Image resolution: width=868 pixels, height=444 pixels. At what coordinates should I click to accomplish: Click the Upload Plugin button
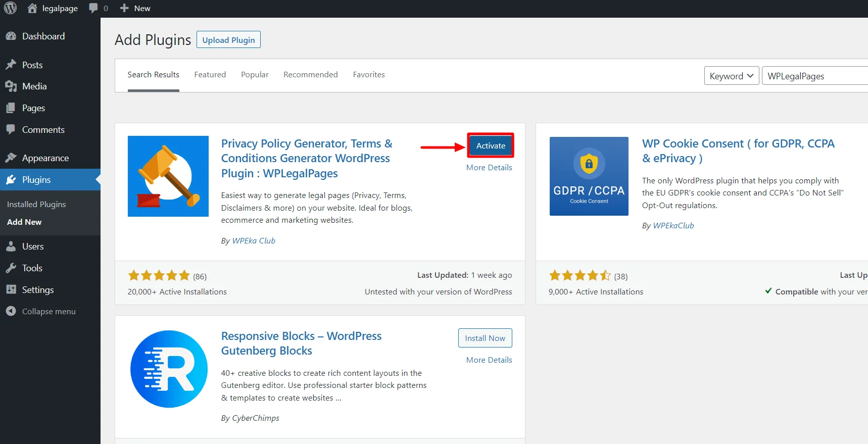(228, 40)
